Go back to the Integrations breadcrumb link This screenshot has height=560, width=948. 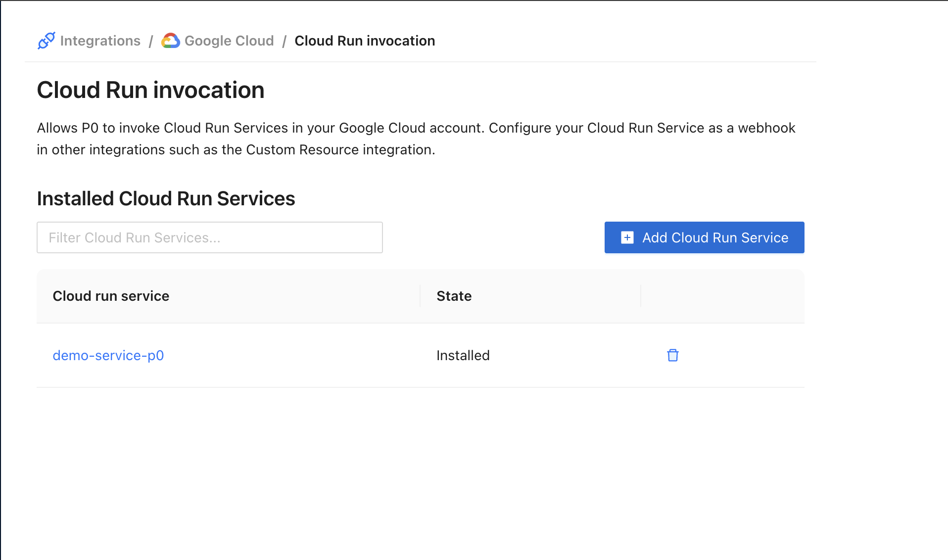click(100, 41)
